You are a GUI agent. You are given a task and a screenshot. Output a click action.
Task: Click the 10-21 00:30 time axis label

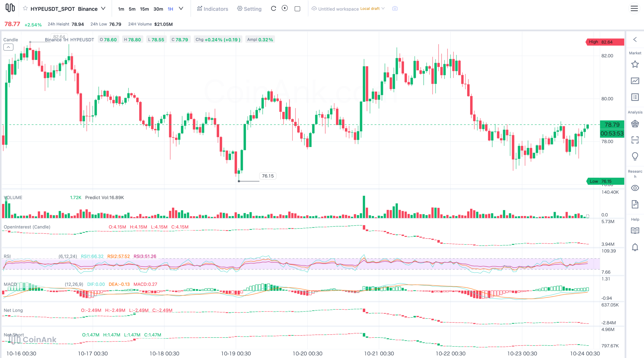(x=379, y=353)
